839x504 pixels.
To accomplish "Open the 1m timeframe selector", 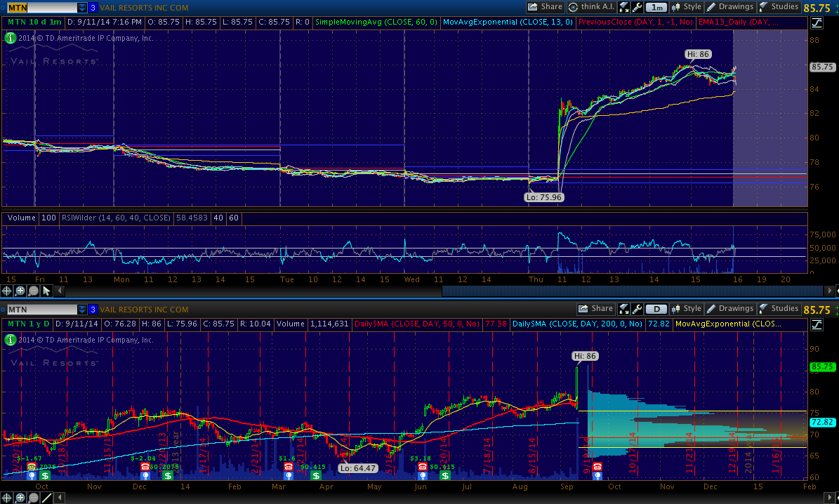I will coord(656,7).
